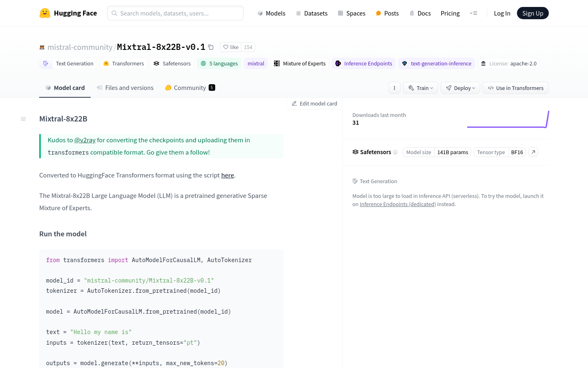Expand the Train dropdown
Screen dimensions: 588x368
tap(421, 88)
